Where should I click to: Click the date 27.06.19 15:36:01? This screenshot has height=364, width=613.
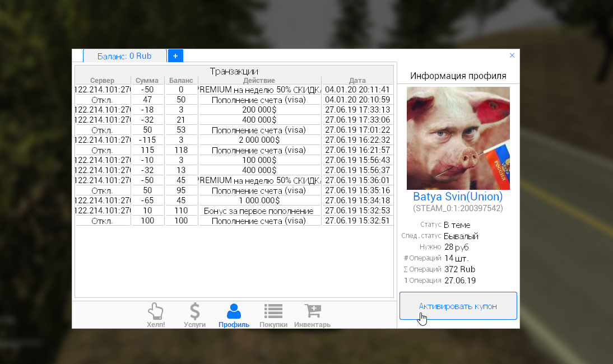coord(357,180)
